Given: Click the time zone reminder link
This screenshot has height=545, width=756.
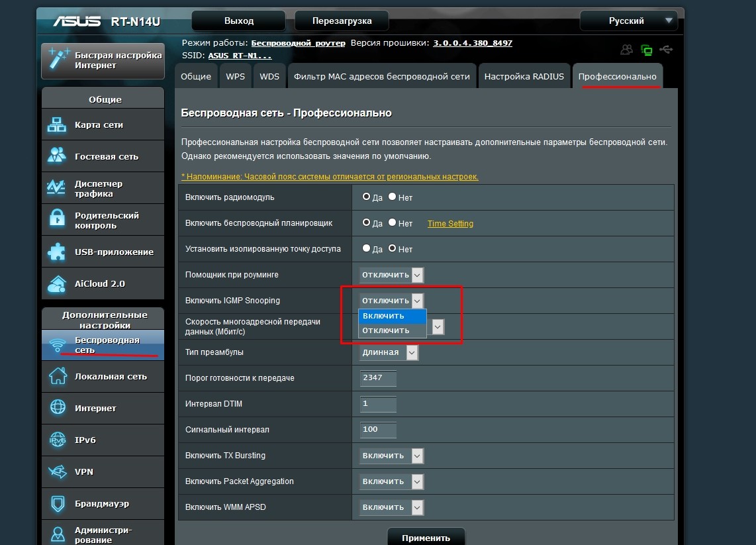Looking at the screenshot, I should pyautogui.click(x=330, y=177).
